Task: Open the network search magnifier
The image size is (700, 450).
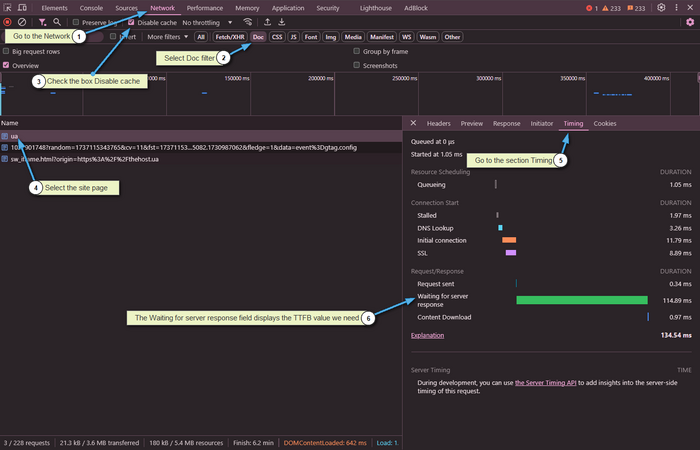Action: pyautogui.click(x=57, y=22)
